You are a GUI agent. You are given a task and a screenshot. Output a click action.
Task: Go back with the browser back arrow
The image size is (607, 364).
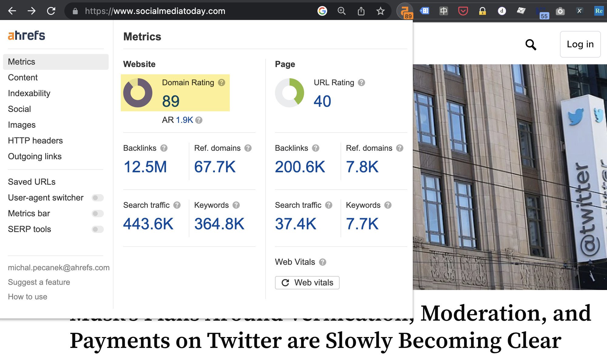point(12,11)
